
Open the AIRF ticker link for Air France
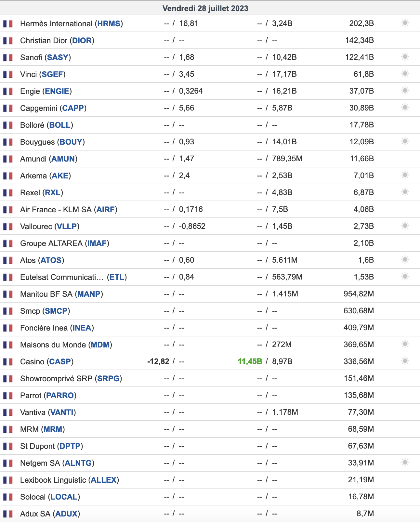pyautogui.click(x=106, y=210)
